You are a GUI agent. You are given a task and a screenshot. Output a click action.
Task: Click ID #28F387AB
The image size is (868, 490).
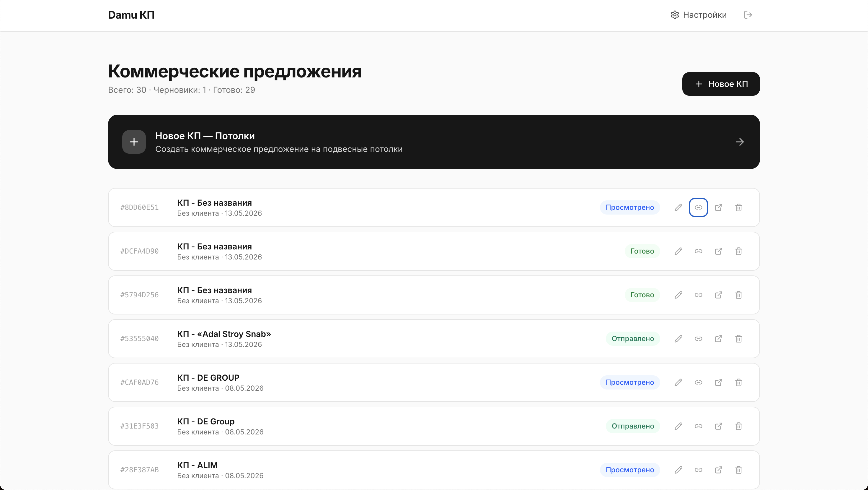(139, 470)
